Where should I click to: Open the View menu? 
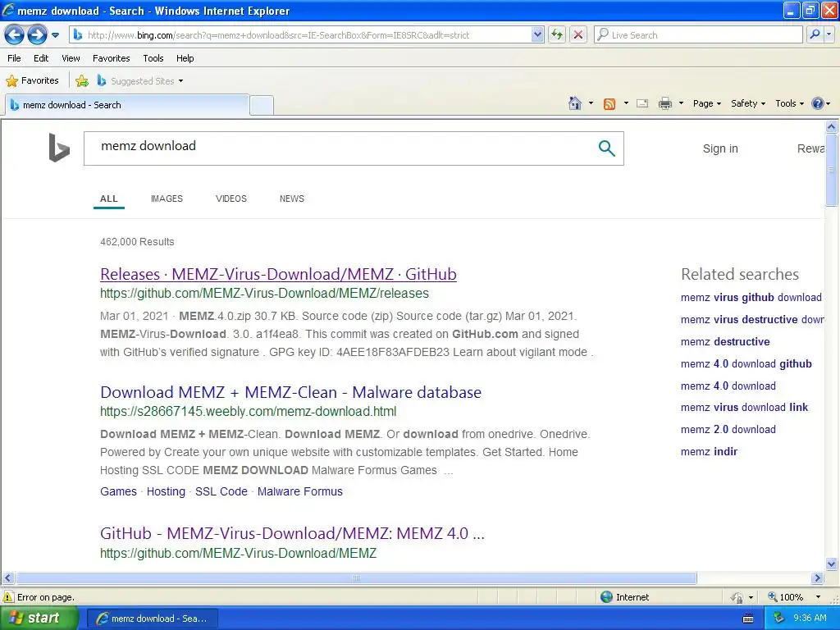pyautogui.click(x=71, y=58)
